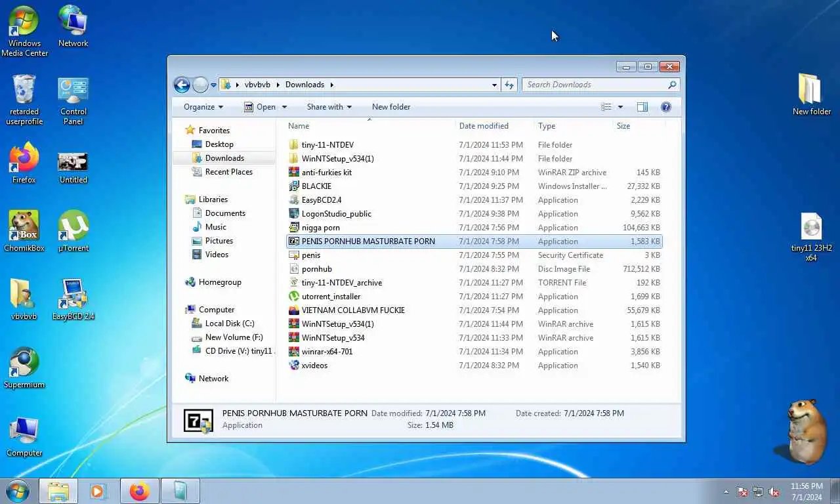
Task: Select Homegroup in the navigation pane
Action: point(220,282)
